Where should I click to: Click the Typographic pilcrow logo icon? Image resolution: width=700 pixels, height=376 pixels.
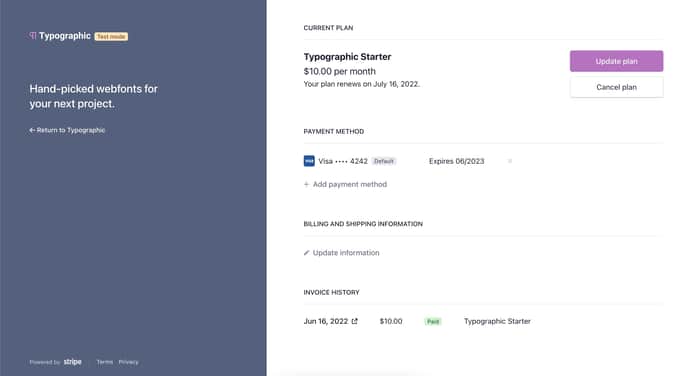tap(33, 36)
